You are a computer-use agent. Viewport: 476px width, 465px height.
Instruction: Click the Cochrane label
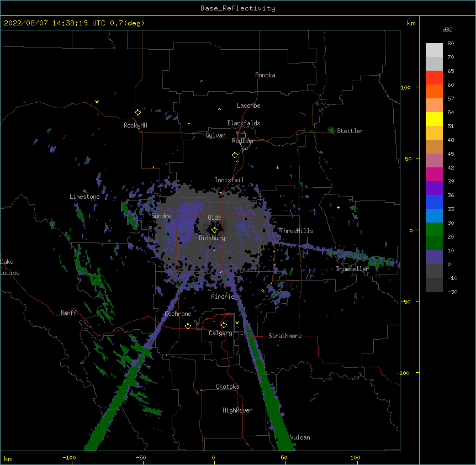click(x=178, y=314)
